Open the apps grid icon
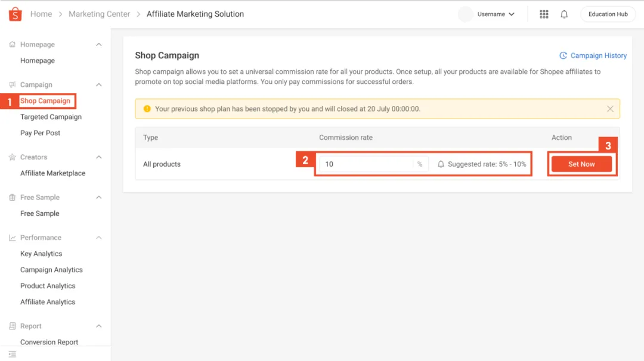The height and width of the screenshot is (361, 644). click(x=544, y=14)
